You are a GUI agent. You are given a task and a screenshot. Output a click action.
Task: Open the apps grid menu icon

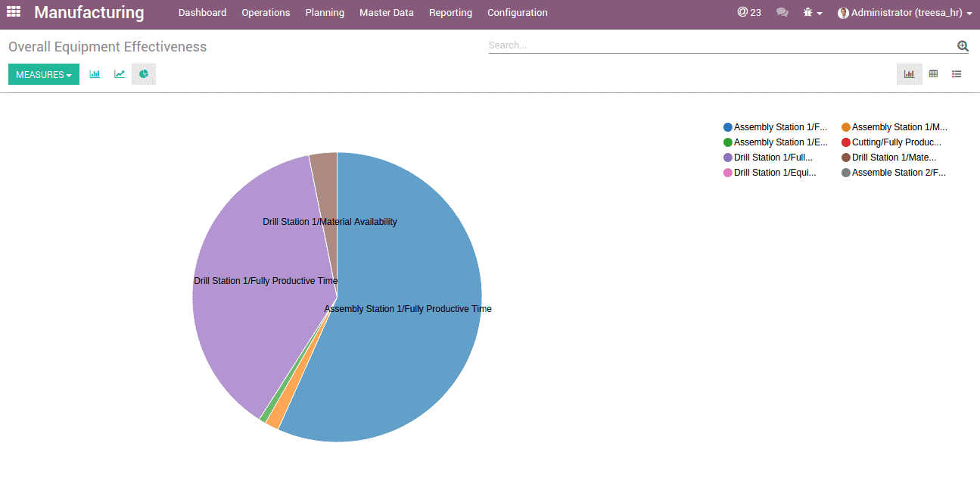pos(14,12)
